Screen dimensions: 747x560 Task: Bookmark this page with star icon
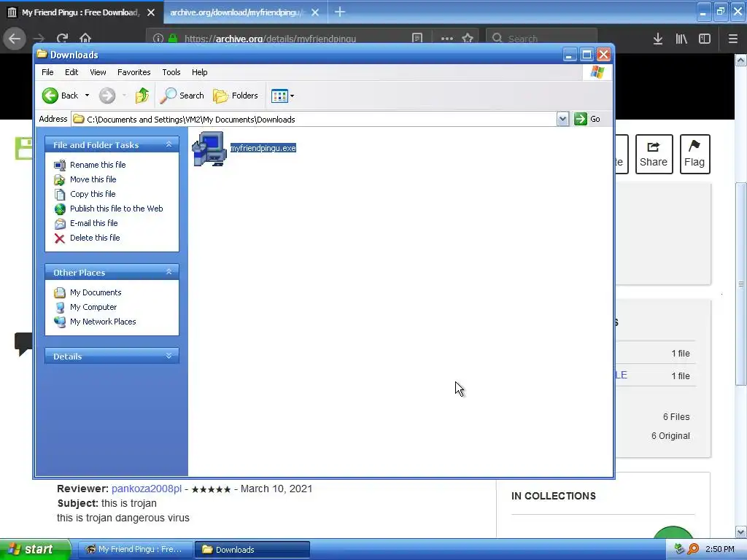(x=468, y=39)
